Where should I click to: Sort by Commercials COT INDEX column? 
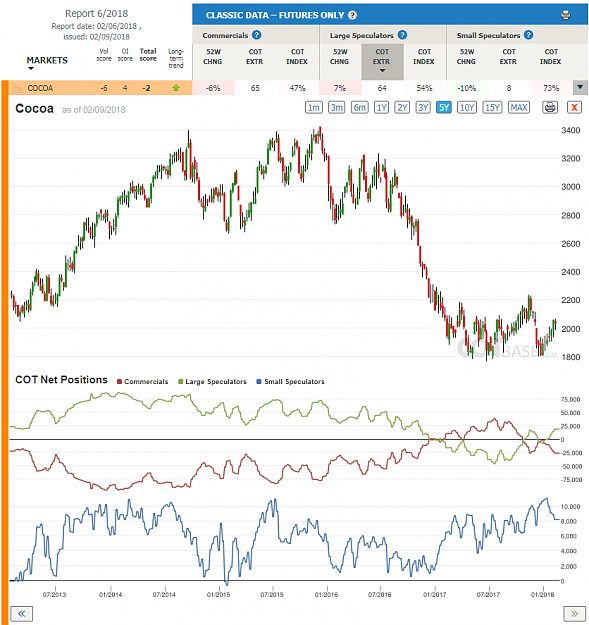click(x=297, y=57)
